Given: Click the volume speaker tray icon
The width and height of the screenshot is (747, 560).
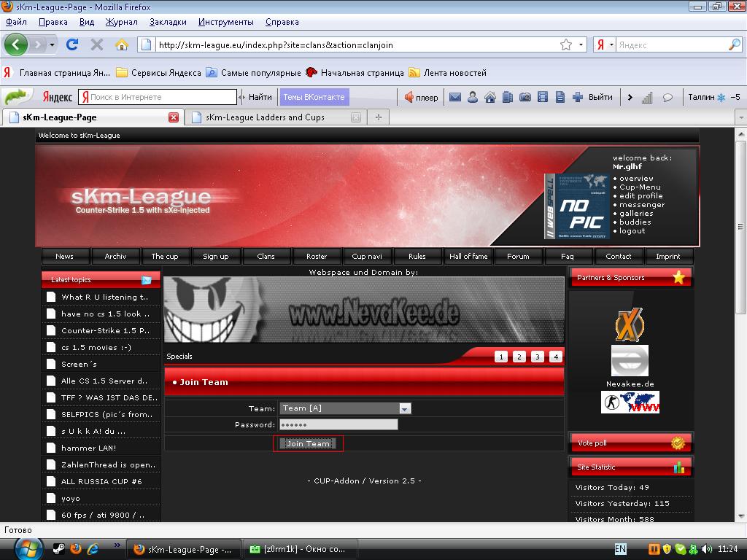Looking at the screenshot, I should [707, 549].
